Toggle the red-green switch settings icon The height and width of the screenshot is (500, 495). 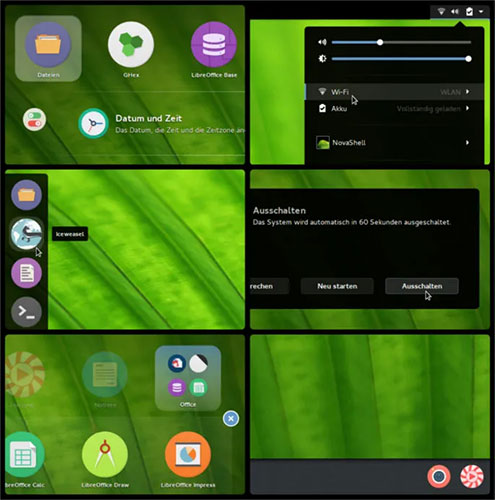[34, 119]
